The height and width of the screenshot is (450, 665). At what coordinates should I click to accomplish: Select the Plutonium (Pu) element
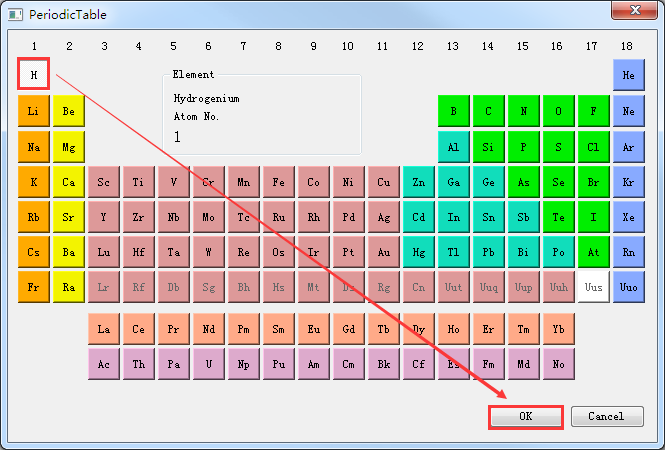pyautogui.click(x=279, y=364)
